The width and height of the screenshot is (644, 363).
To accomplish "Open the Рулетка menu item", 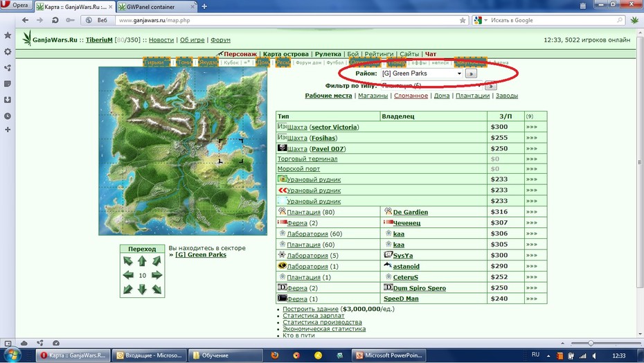I will pos(328,54).
